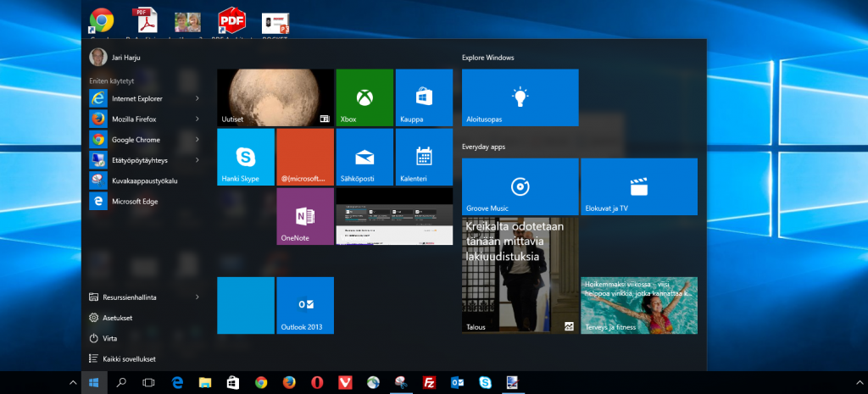
Task: Launch the Outlook 2013 tile
Action: [x=305, y=306]
